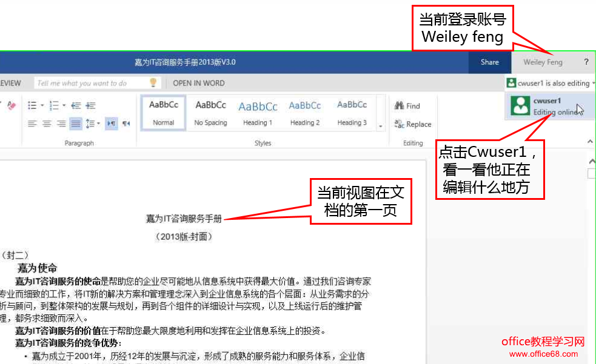The image size is (596, 364).
Task: Open help with question mark
Action: click(x=586, y=62)
